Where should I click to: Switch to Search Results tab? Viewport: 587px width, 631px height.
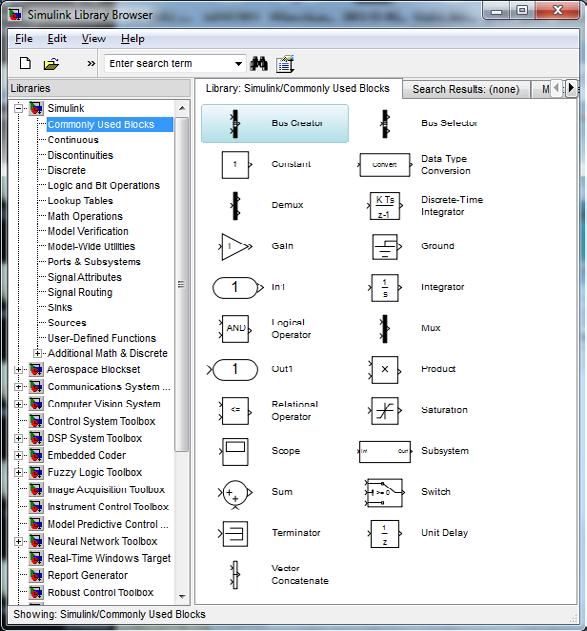[x=466, y=89]
